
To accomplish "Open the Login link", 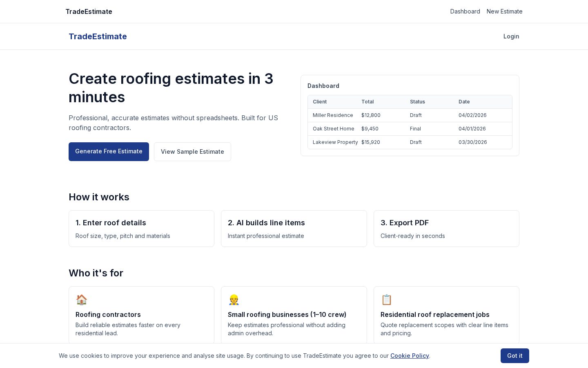I will pyautogui.click(x=511, y=36).
